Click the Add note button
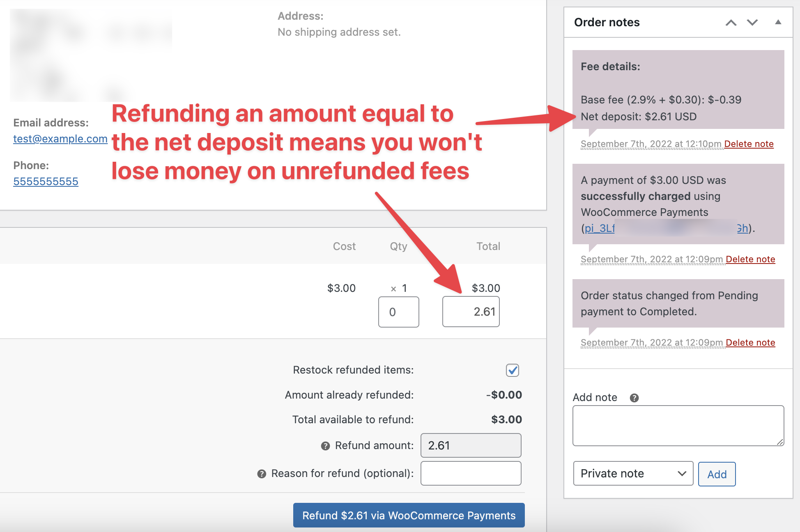This screenshot has height=532, width=800. click(717, 474)
